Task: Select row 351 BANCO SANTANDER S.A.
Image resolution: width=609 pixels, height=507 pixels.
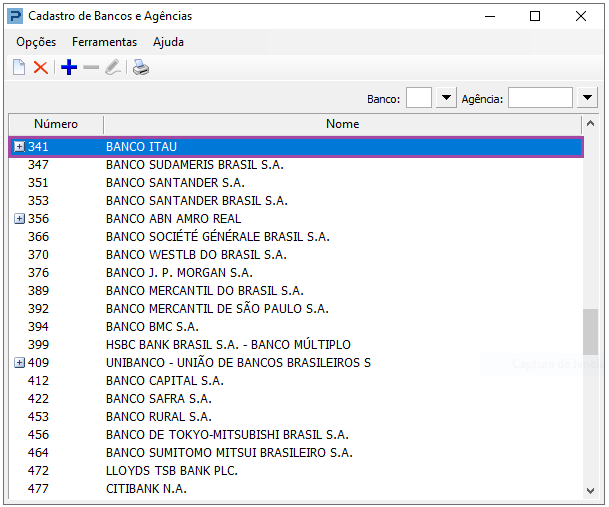Action: [296, 183]
